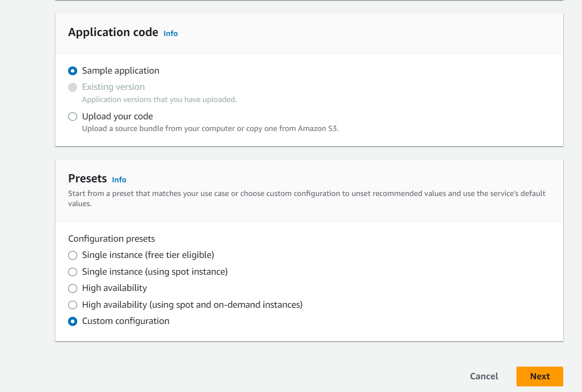This screenshot has width=582, height=392.
Task: Click the Next button
Action: tap(539, 376)
